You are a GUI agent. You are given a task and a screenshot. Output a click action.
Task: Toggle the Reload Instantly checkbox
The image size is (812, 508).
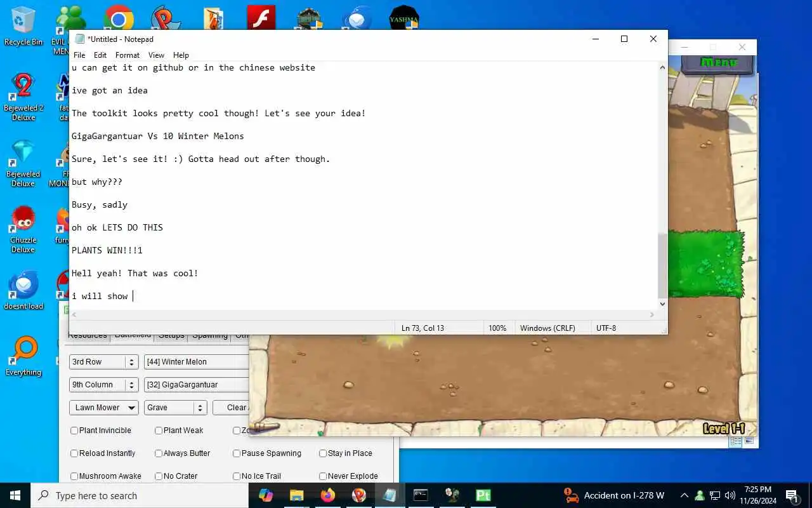click(74, 453)
